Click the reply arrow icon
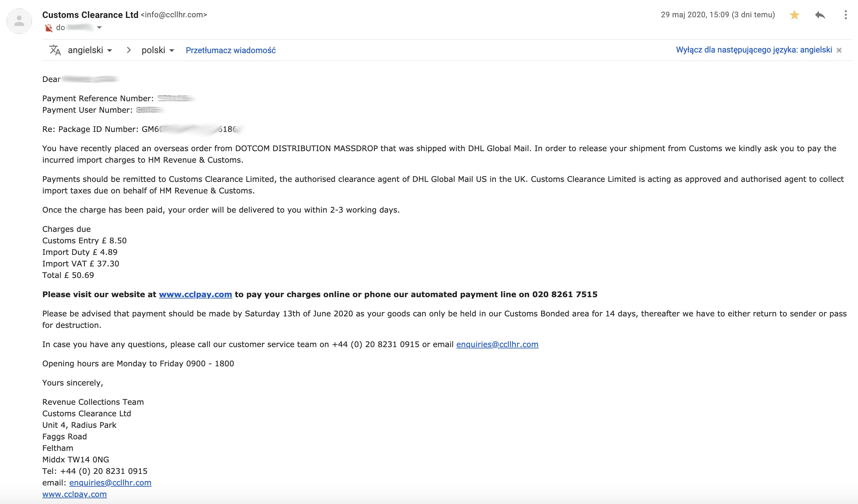Viewport: 858px width, 504px height. [820, 15]
